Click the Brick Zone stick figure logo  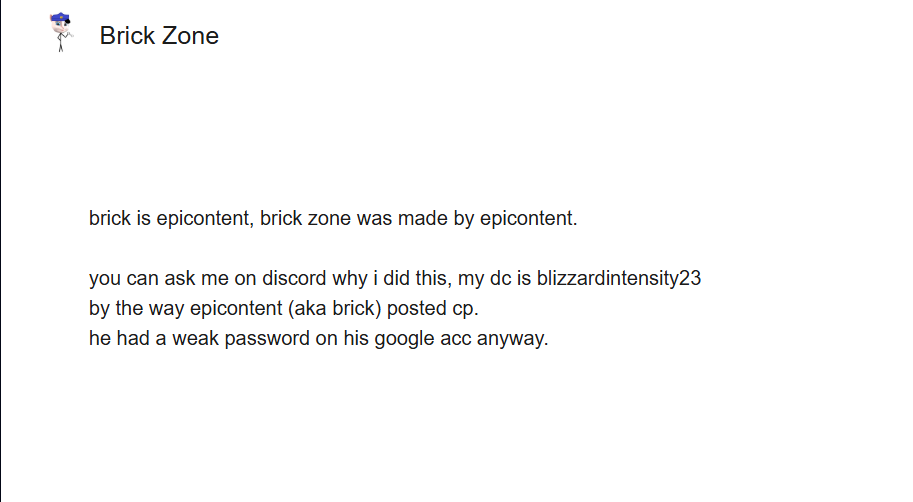[x=61, y=33]
